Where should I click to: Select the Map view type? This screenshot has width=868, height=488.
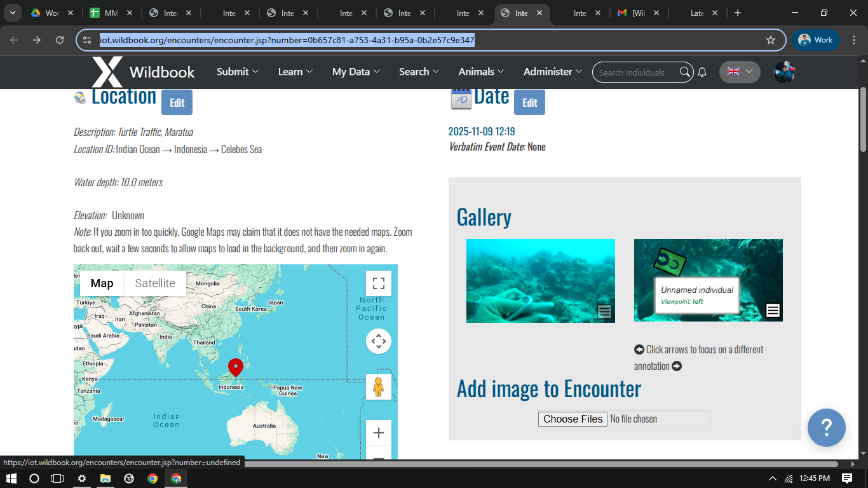pos(102,283)
